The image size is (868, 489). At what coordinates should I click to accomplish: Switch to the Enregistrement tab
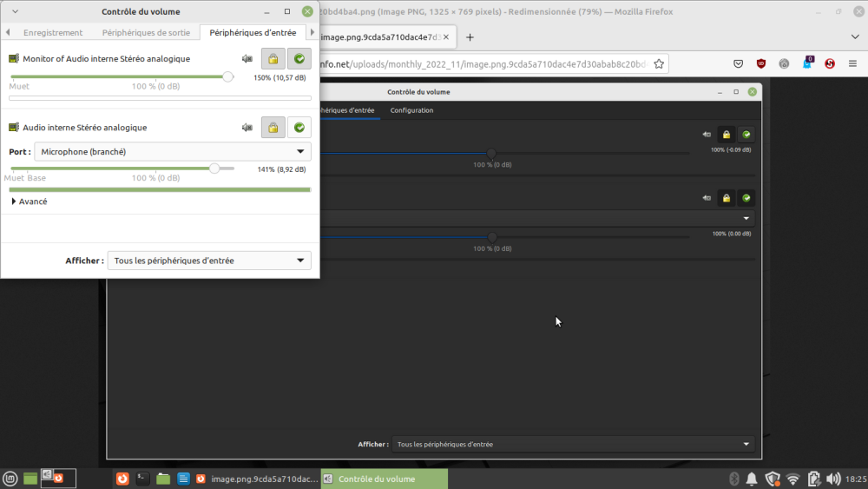53,33
